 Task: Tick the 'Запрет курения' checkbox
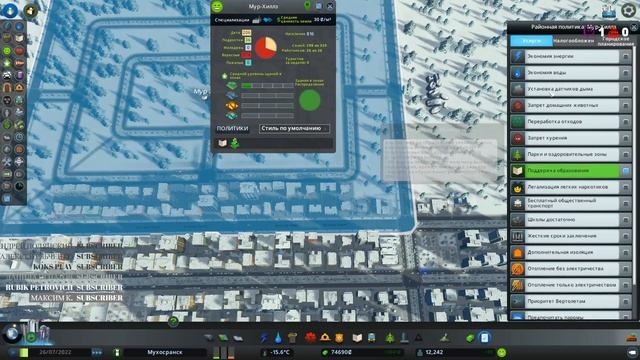626,138
